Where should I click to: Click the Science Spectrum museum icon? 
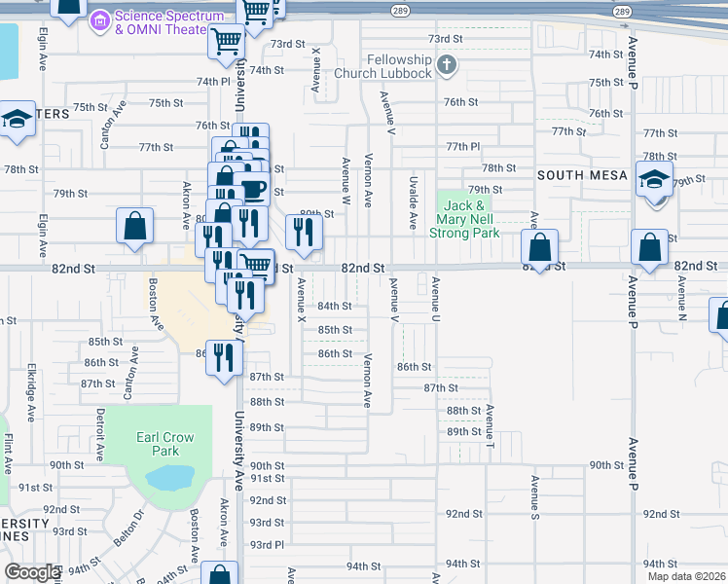tap(100, 21)
